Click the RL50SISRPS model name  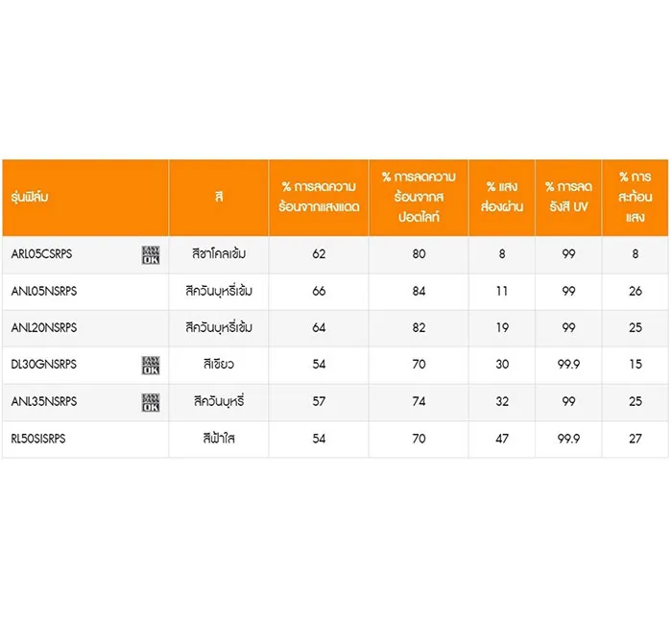tap(38, 440)
